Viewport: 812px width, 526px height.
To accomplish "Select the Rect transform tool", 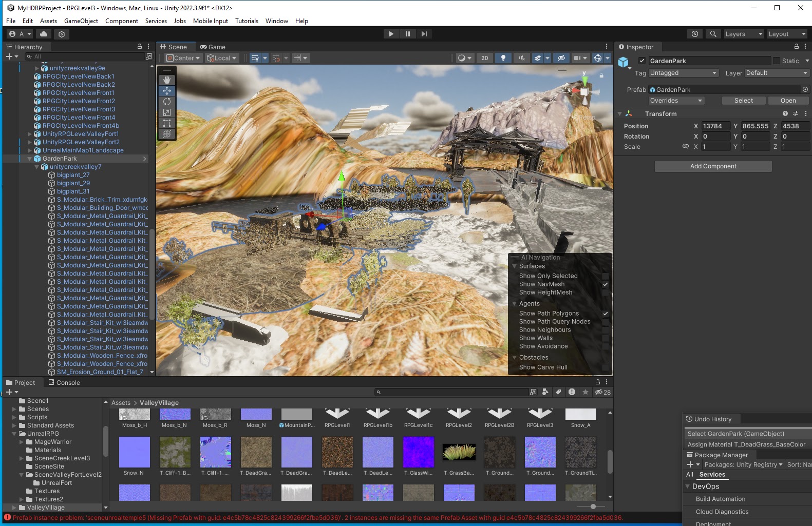I will pyautogui.click(x=167, y=123).
